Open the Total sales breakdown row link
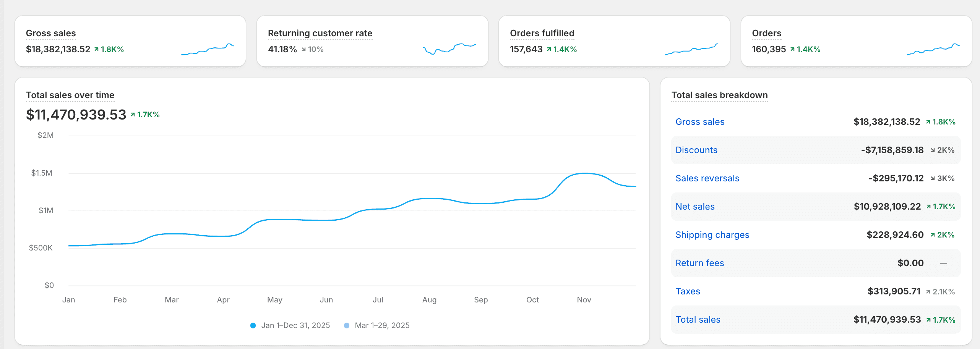The width and height of the screenshot is (980, 349). pyautogui.click(x=698, y=320)
